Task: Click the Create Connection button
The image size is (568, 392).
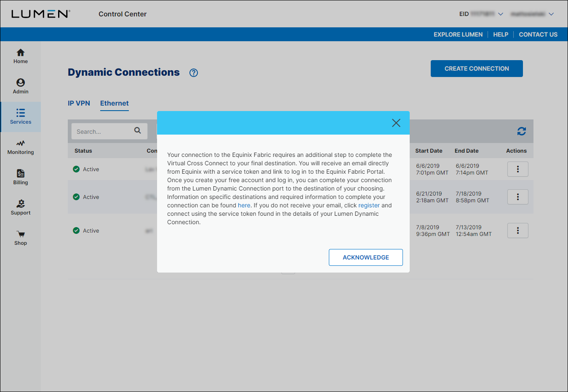Action: [477, 69]
